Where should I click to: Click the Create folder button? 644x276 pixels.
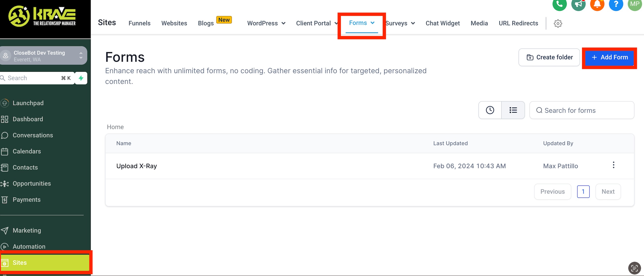(549, 57)
